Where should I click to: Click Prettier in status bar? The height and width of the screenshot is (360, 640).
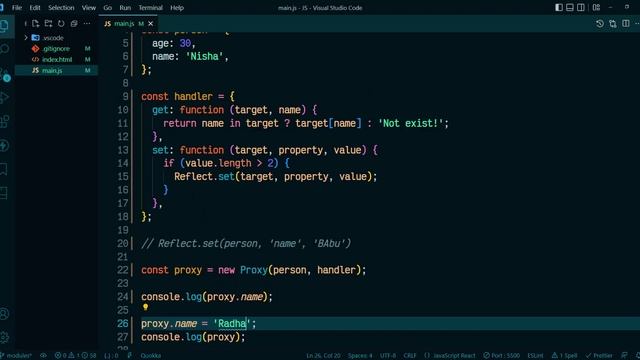[599, 356]
